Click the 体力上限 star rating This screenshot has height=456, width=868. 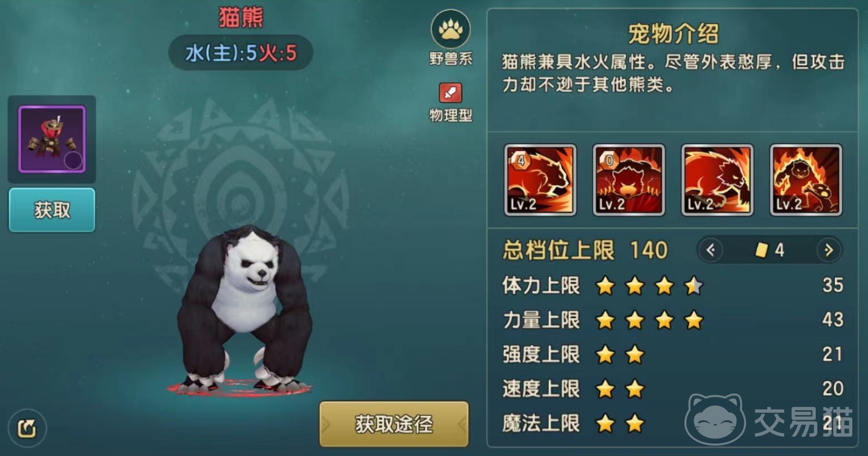point(649,286)
